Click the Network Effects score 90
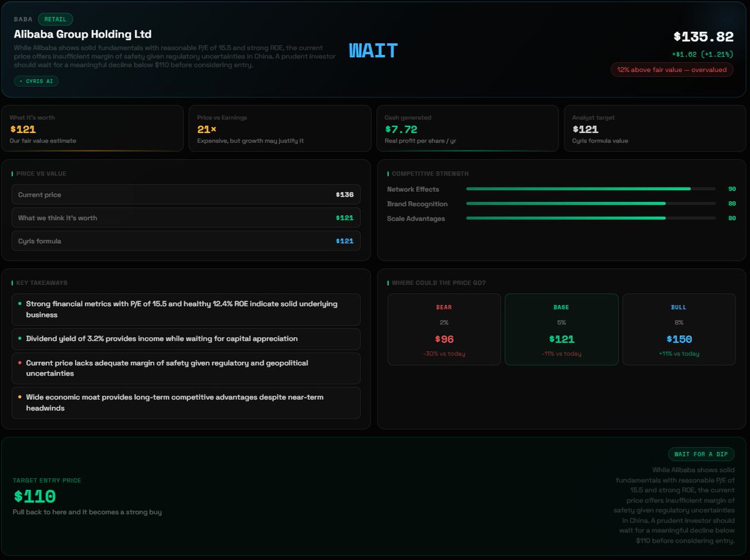The image size is (750, 560). [x=732, y=189]
